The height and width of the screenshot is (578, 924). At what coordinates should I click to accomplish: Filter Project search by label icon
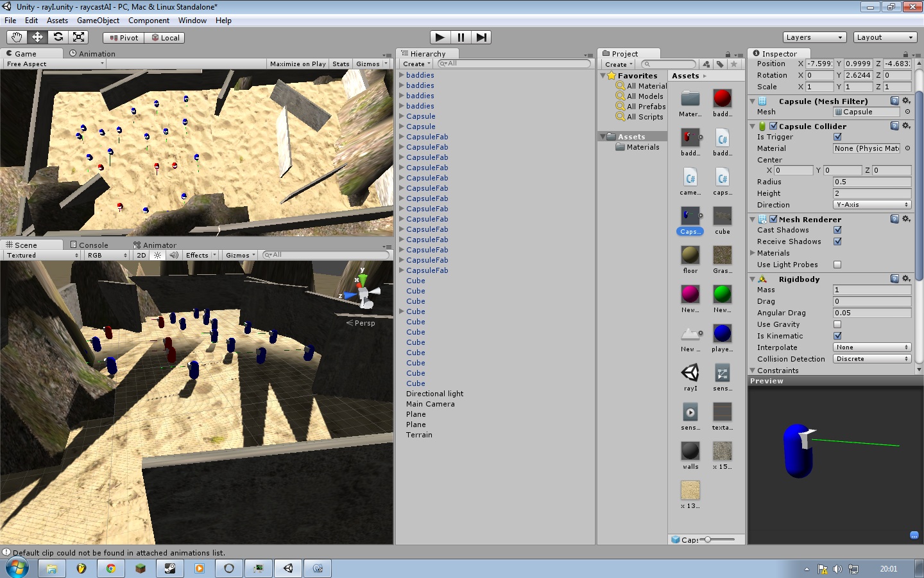[x=720, y=64]
